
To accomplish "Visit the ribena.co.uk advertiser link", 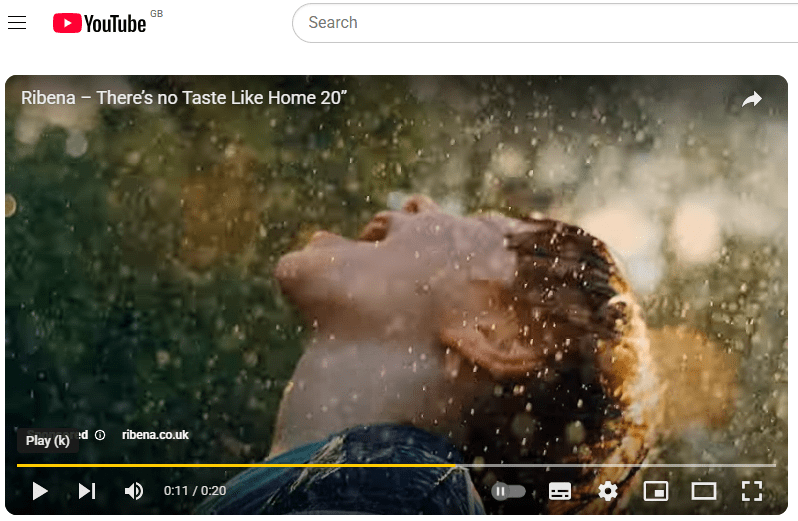I will click(x=155, y=435).
